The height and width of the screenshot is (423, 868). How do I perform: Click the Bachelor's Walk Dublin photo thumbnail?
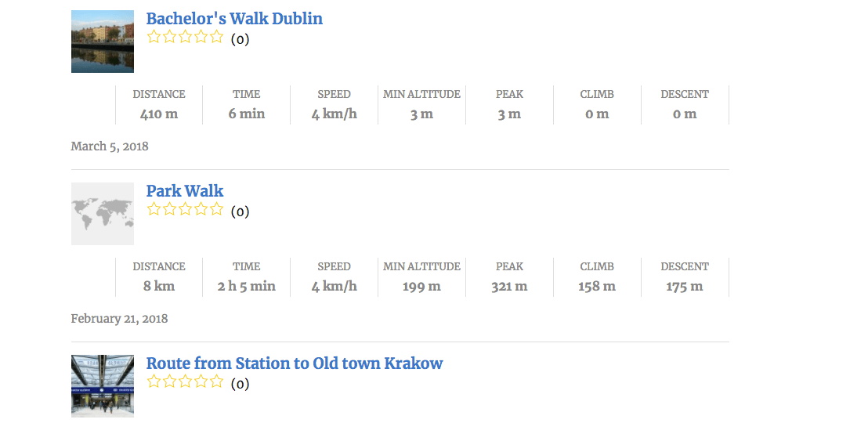(103, 42)
